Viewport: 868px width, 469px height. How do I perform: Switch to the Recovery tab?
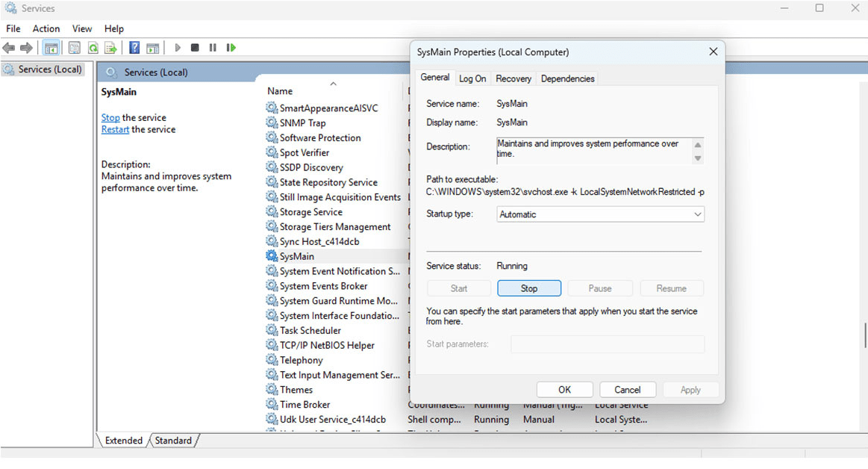[x=513, y=78]
